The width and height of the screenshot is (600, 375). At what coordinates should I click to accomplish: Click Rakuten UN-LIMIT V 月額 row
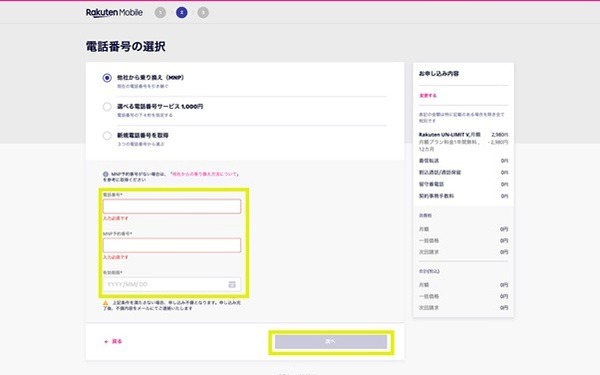click(x=463, y=135)
